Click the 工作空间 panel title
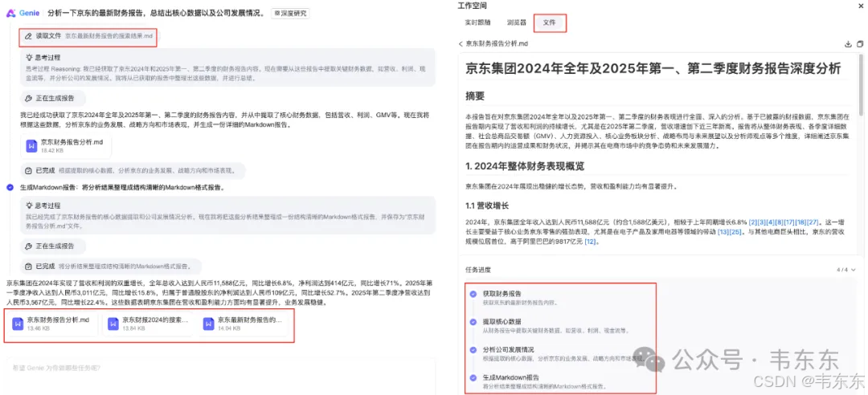The image size is (868, 395). tap(473, 6)
